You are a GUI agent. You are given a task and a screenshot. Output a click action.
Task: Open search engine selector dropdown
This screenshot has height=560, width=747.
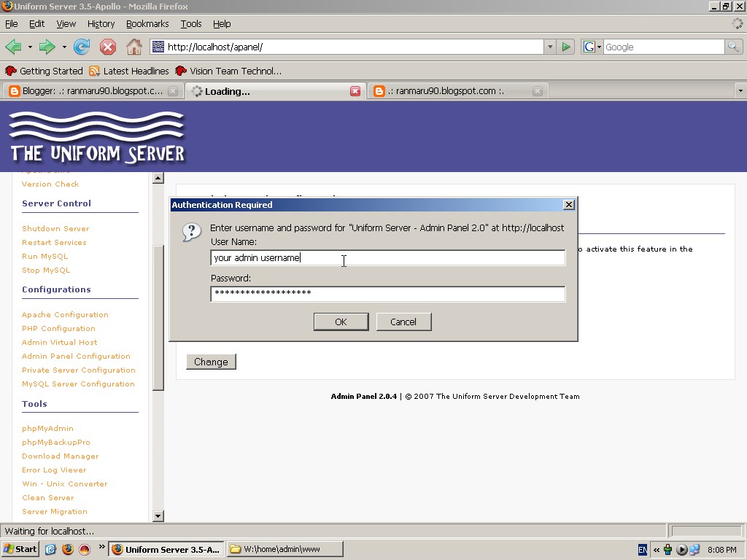pos(592,47)
